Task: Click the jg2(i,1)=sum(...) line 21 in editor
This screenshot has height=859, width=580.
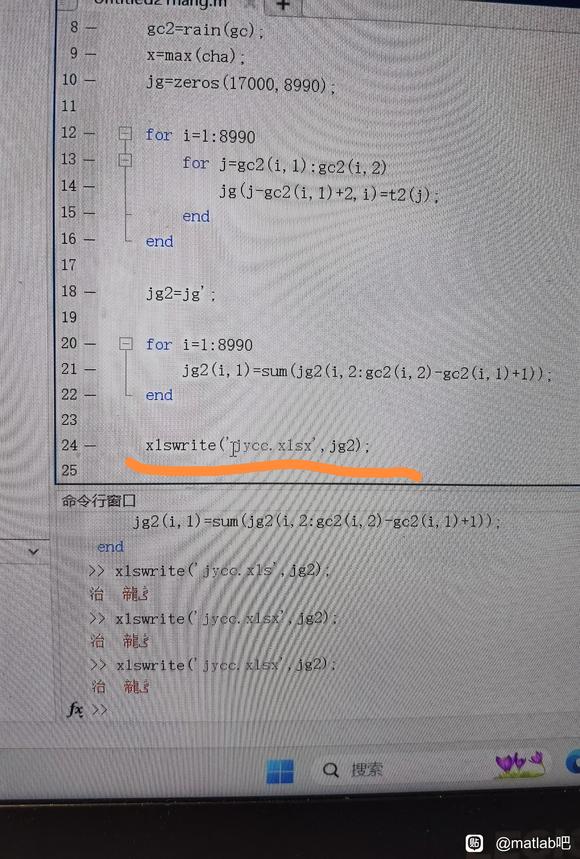Action: click(367, 372)
